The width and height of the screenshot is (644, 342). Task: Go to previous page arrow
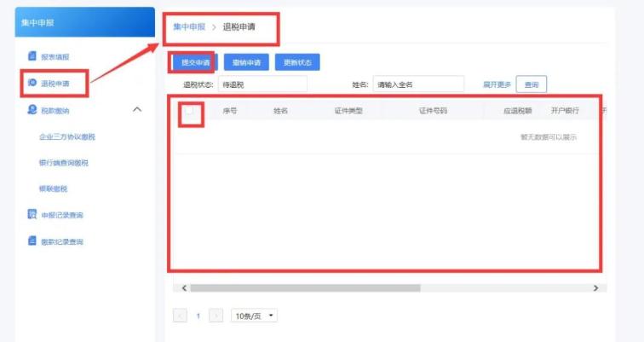(180, 316)
